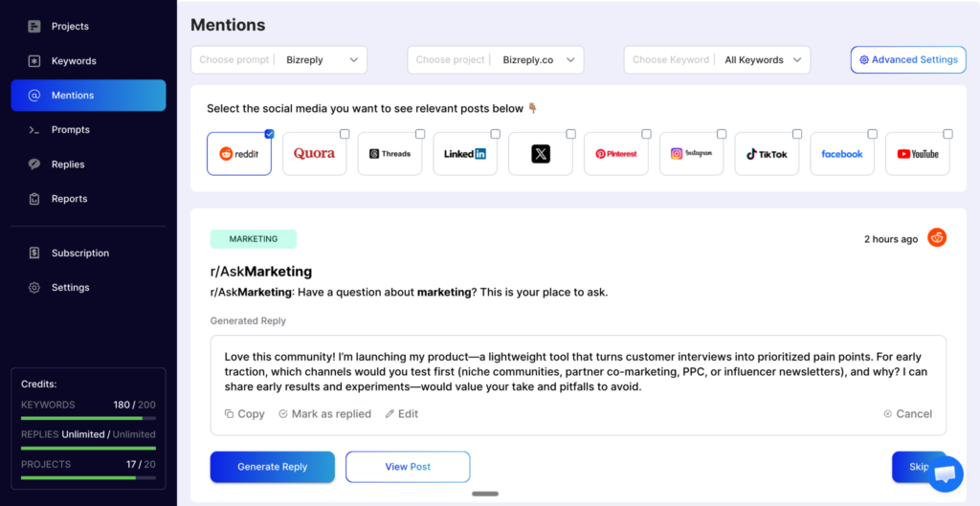Viewport: 980px width, 506px height.
Task: Click the Mark as replied icon
Action: [x=283, y=414]
